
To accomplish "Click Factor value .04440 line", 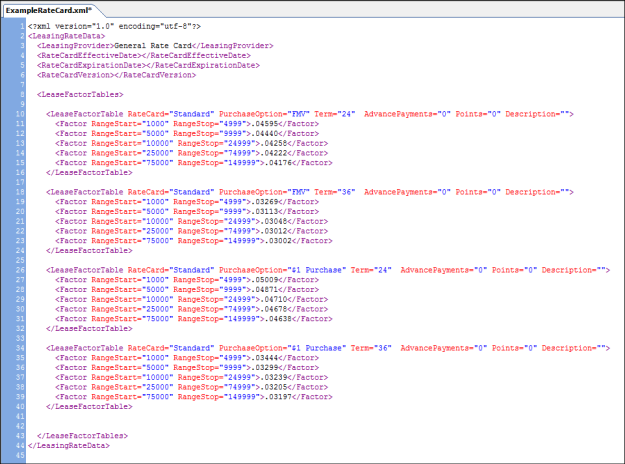I will pos(187,134).
